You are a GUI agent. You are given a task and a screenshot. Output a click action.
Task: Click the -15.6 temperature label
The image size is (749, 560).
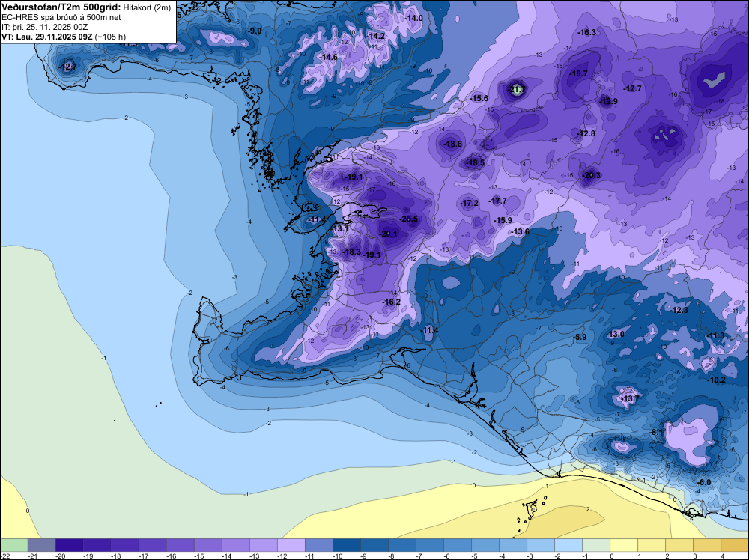point(479,98)
